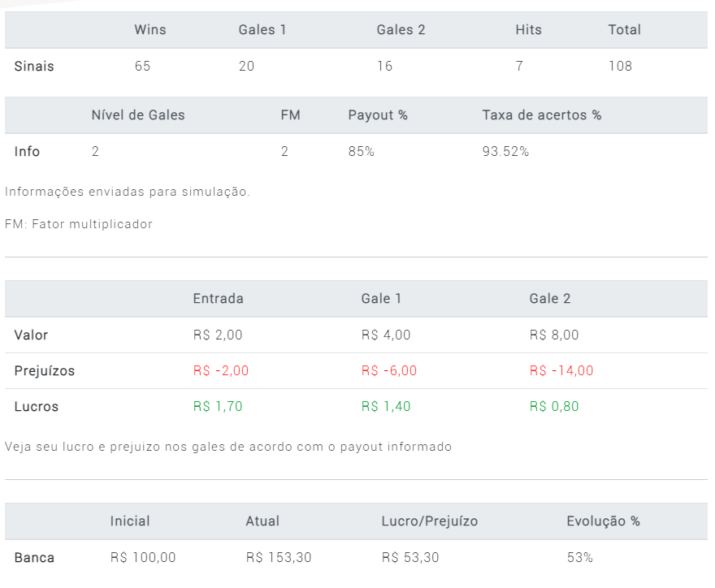The height and width of the screenshot is (588, 715).
Task: Click the green profit R$ 1,70
Action: click(218, 406)
